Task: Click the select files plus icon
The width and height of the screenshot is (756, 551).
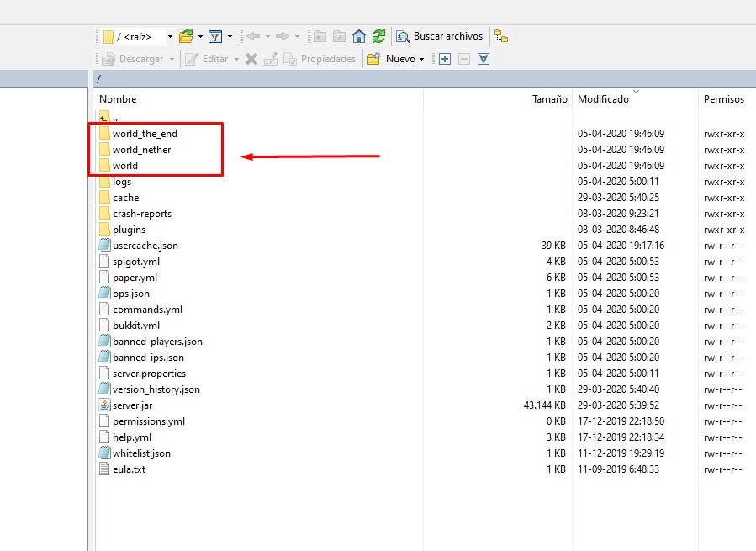Action: pos(445,59)
